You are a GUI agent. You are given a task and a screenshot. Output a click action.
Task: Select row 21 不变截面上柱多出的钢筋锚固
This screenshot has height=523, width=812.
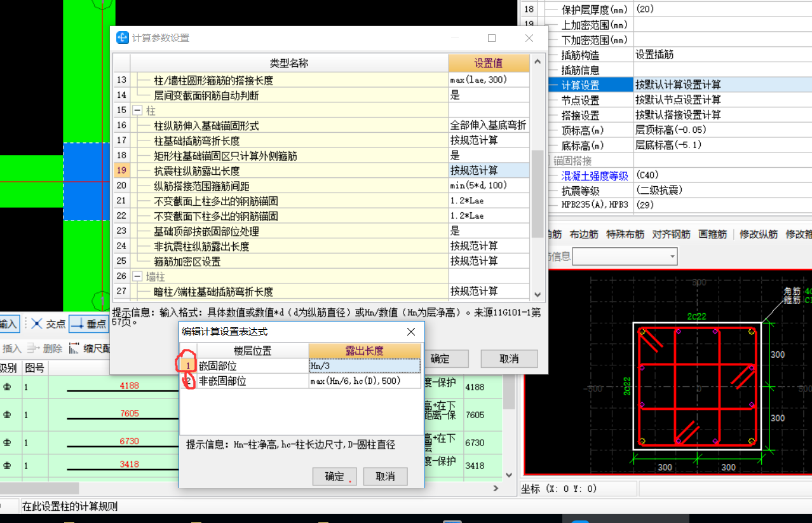289,201
